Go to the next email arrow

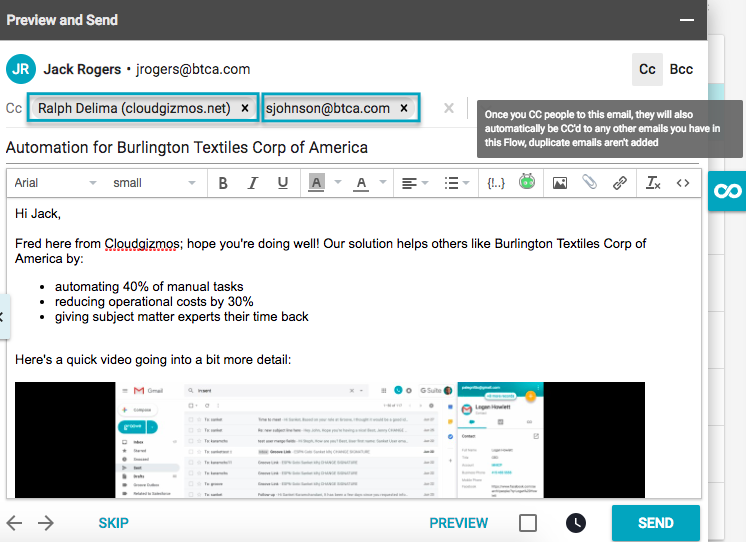[x=46, y=523]
